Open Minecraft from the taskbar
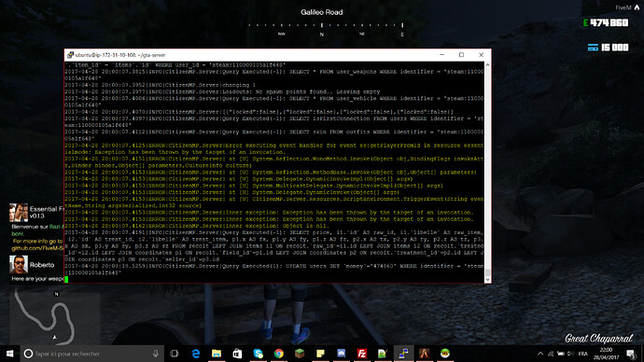Screen dimensions: 644x362 300,354
